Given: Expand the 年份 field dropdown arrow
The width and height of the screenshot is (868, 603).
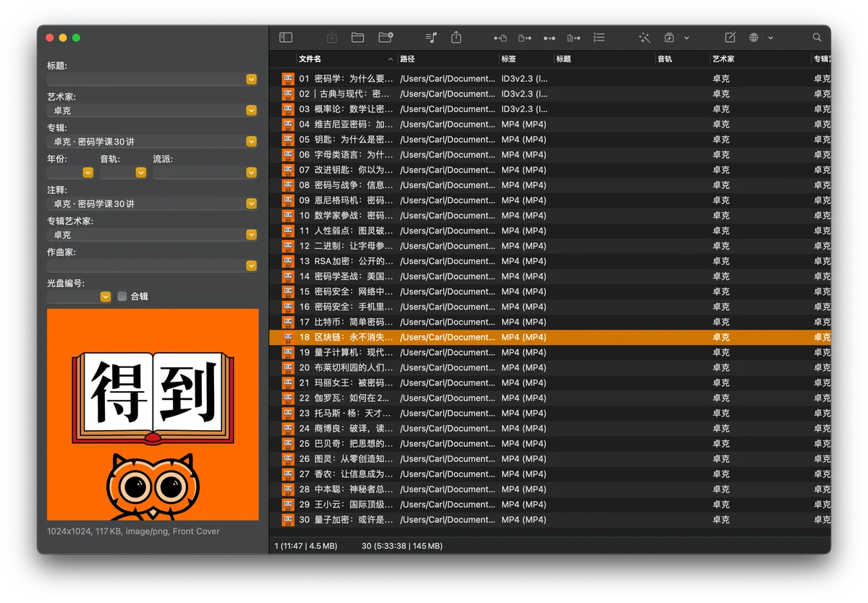Looking at the screenshot, I should coord(88,173).
